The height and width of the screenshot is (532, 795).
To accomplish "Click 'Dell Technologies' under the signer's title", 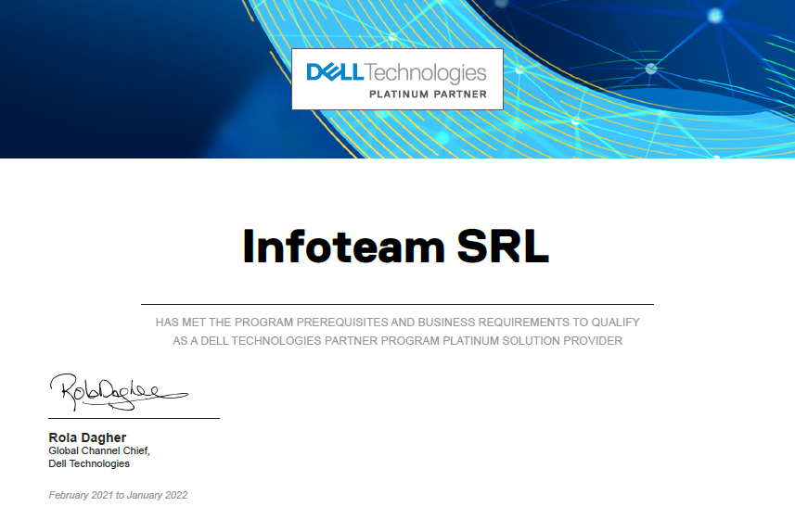I will click(x=89, y=463).
